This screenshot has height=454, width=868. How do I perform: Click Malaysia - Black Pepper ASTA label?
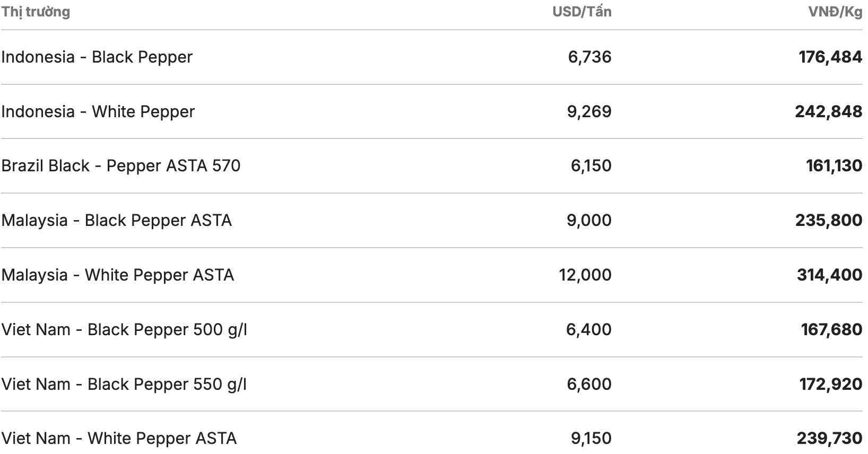click(116, 220)
